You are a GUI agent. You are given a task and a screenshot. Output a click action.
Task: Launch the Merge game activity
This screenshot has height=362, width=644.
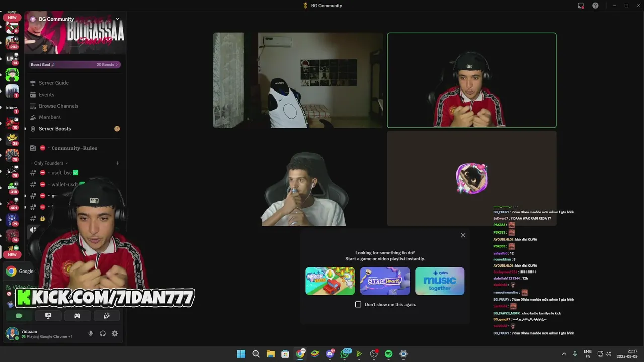pos(330,281)
